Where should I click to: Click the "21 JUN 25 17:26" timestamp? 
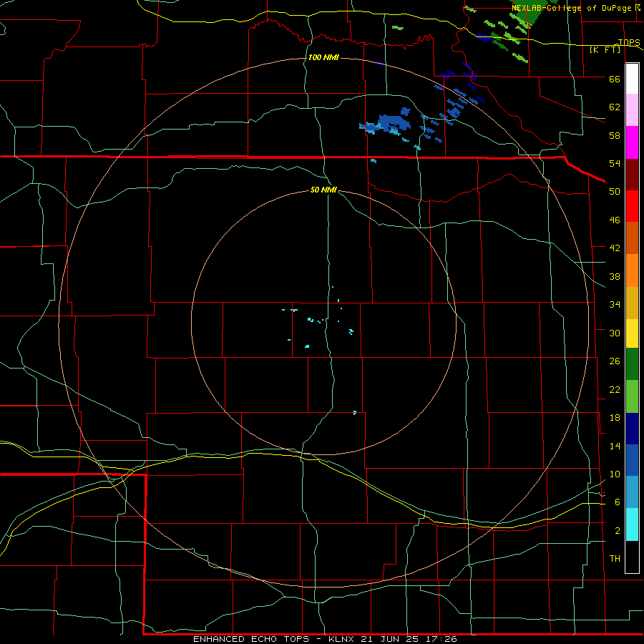[x=409, y=639]
